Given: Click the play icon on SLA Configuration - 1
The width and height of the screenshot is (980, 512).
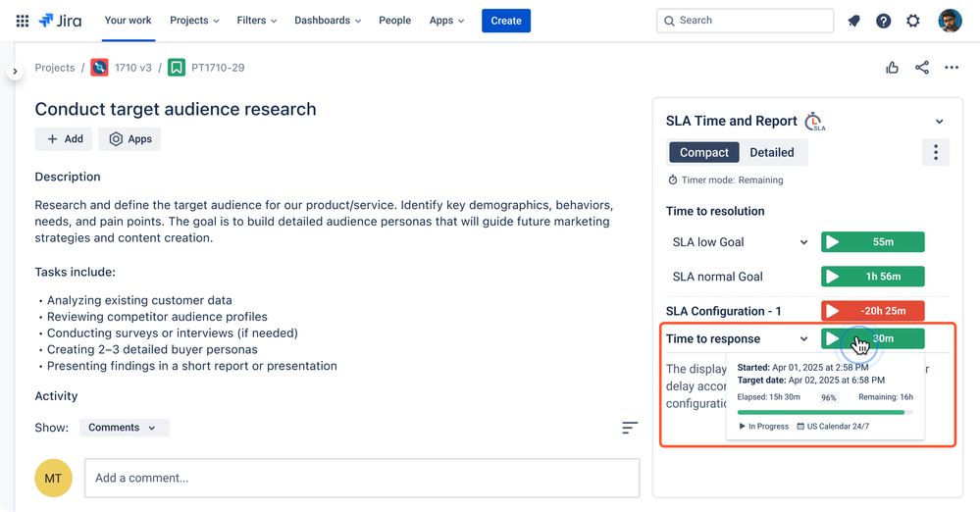Looking at the screenshot, I should (833, 311).
